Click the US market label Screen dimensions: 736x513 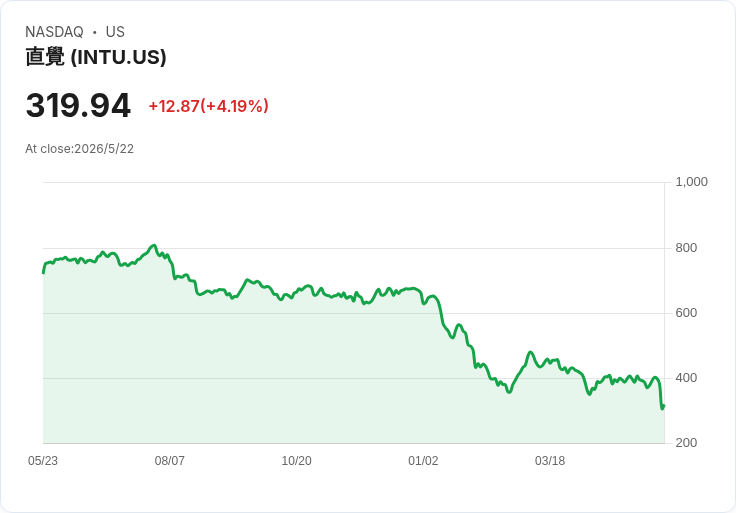click(x=115, y=32)
